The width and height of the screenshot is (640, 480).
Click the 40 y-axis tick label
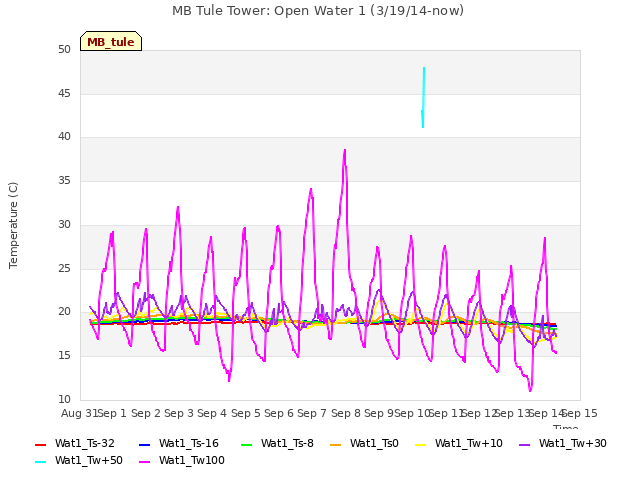click(64, 136)
